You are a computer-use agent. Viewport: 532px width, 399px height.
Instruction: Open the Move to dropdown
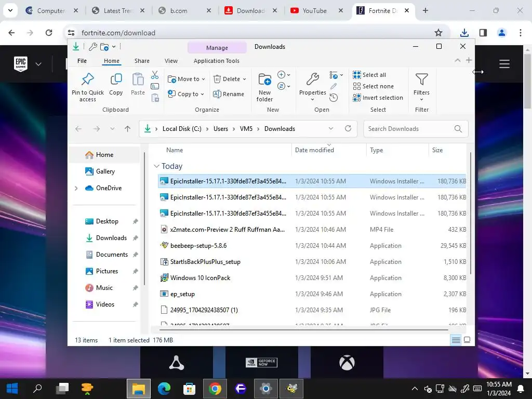coord(187,79)
